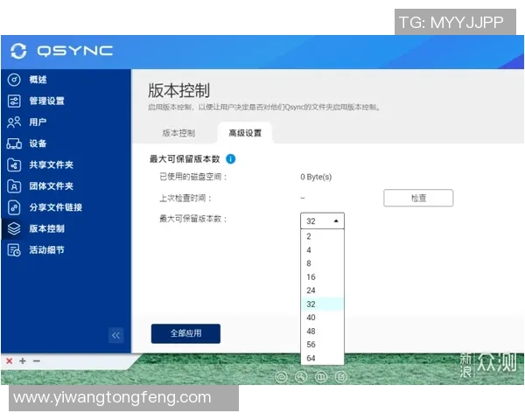Image resolution: width=525 pixels, height=420 pixels.
Task: Click the 分享文件链接 share link icon
Action: click(x=14, y=207)
